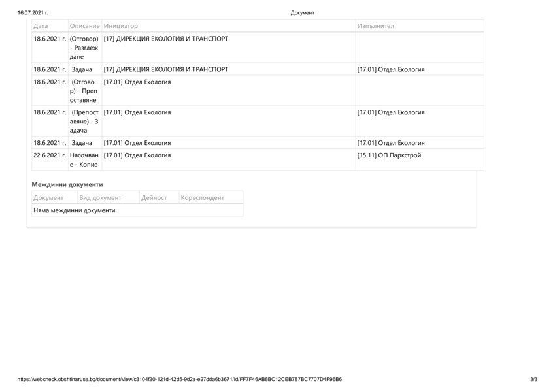Open the webcheck.obshtinaruse.bg URL in footer
Viewport: 555px width, 392px height.
pyautogui.click(x=180, y=380)
